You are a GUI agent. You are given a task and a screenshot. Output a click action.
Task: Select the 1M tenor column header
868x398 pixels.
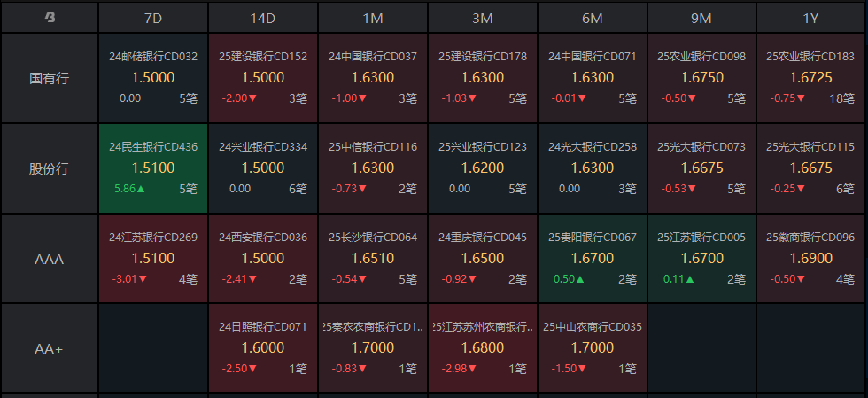click(373, 18)
